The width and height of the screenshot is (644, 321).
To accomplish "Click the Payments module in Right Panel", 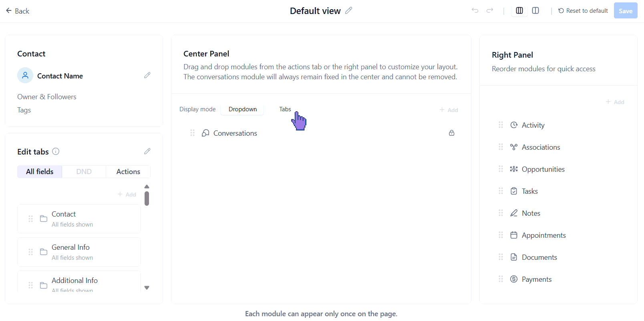I will [x=536, y=279].
